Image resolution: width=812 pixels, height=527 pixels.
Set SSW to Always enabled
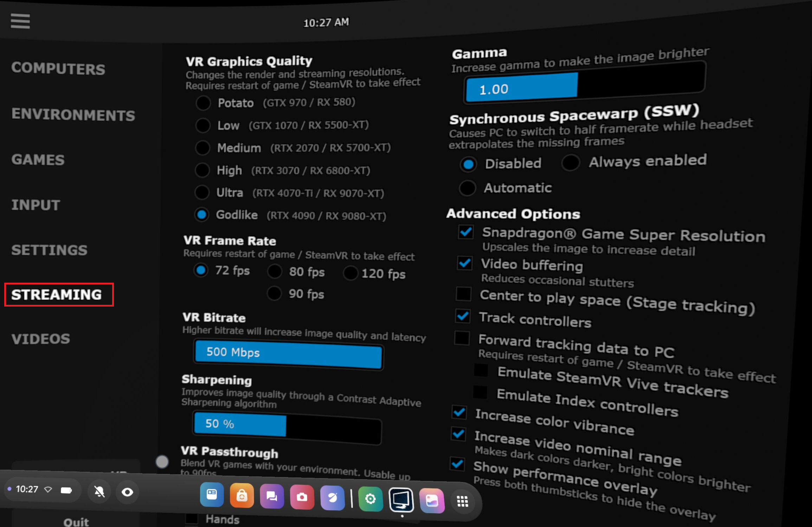[x=570, y=162]
